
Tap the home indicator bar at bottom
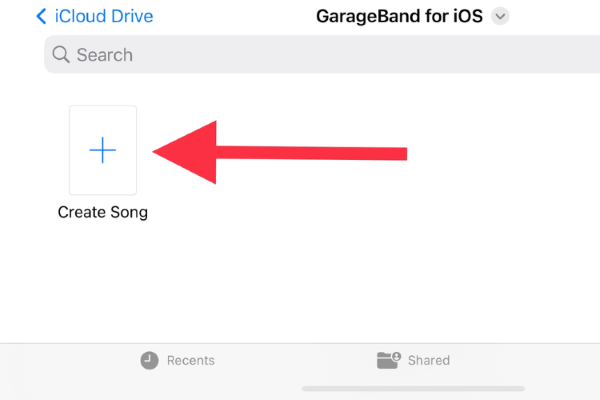coord(413,388)
